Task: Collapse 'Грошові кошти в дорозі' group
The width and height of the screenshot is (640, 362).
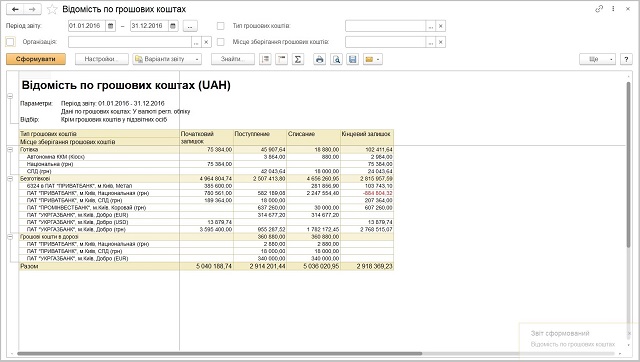Action: coord(10,237)
